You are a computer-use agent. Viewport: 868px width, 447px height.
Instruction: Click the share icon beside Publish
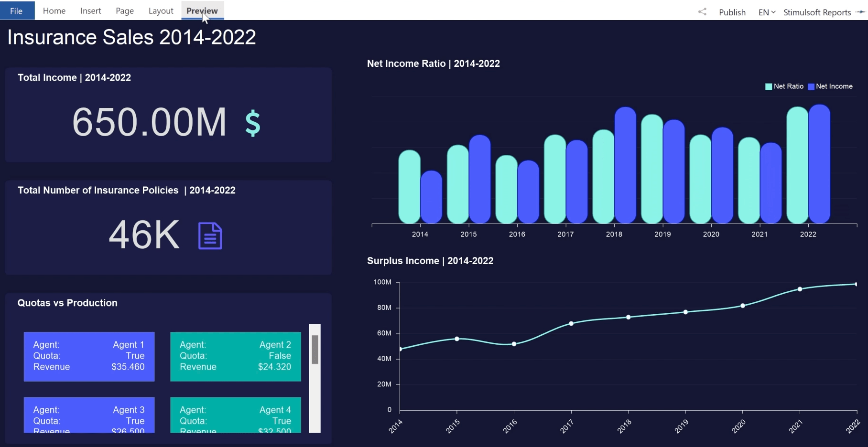[x=702, y=12]
